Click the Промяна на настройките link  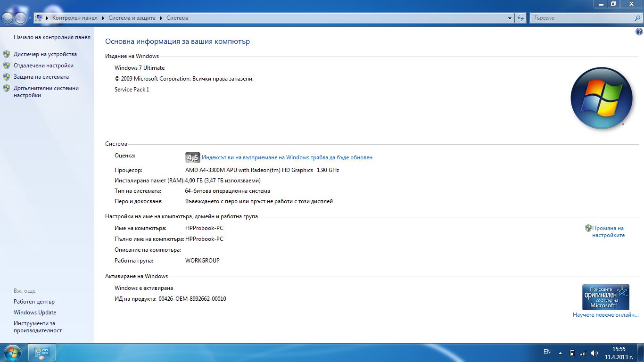[x=608, y=231]
